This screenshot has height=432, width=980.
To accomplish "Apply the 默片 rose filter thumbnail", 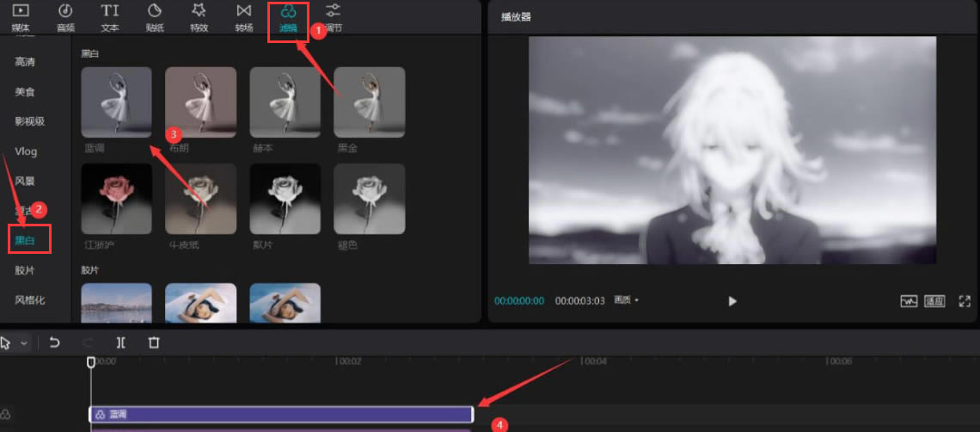I will tap(285, 199).
